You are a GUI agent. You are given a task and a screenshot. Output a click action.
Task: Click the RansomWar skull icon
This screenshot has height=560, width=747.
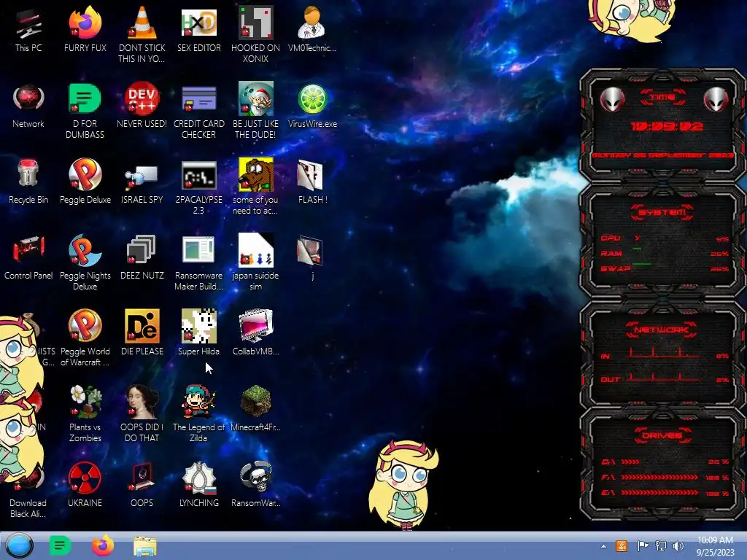click(x=256, y=477)
